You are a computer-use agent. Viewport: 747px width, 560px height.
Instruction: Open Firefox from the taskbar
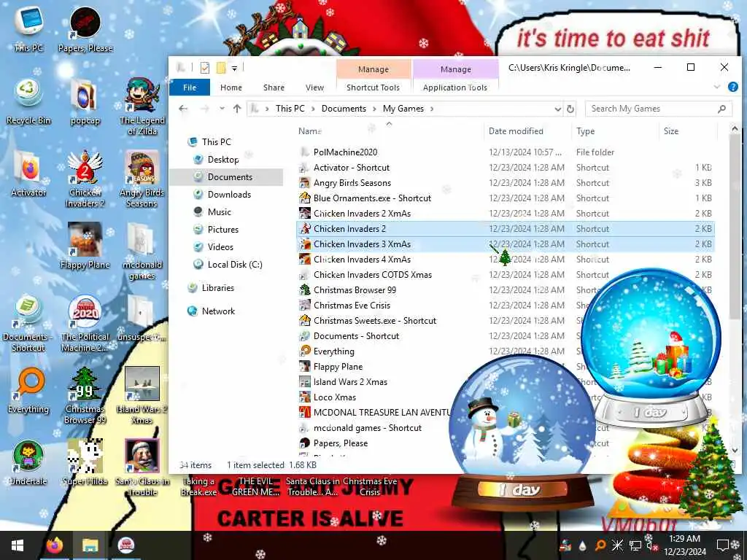pyautogui.click(x=55, y=545)
